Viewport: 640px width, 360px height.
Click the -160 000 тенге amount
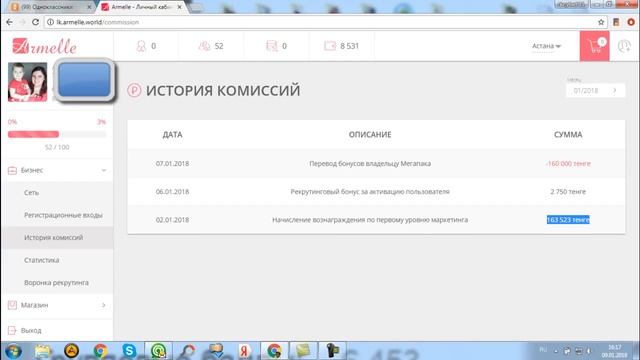tap(568, 163)
